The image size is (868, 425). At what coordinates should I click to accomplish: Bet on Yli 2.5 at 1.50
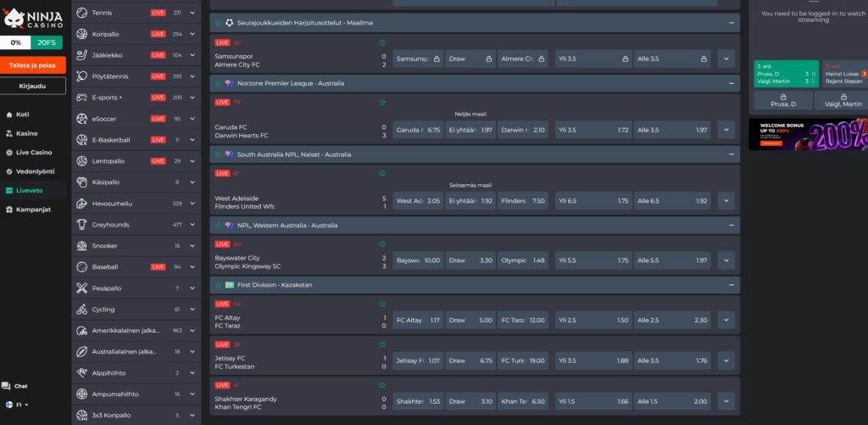click(593, 321)
